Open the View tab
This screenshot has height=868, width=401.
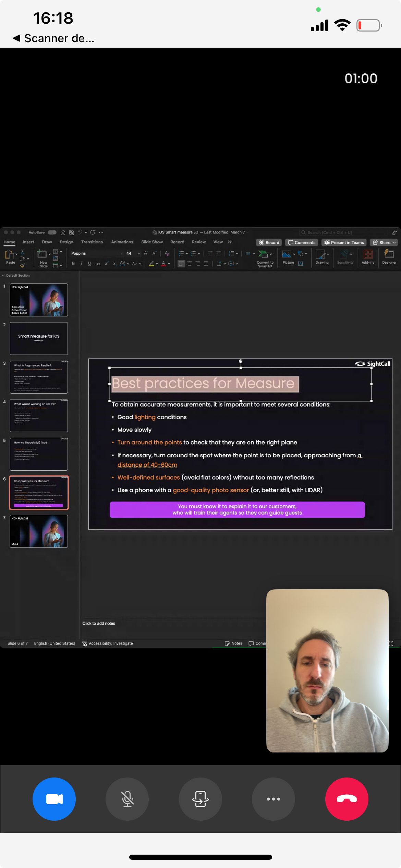pos(218,242)
